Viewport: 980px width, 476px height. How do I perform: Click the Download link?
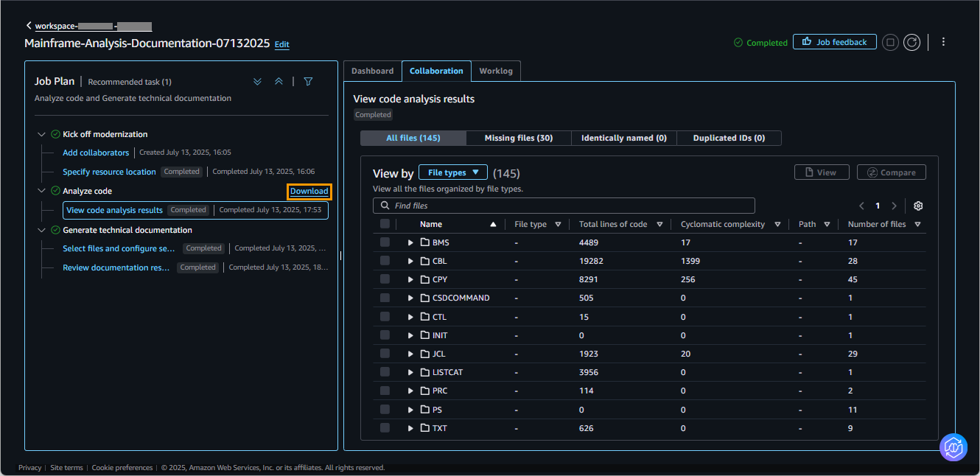click(309, 192)
